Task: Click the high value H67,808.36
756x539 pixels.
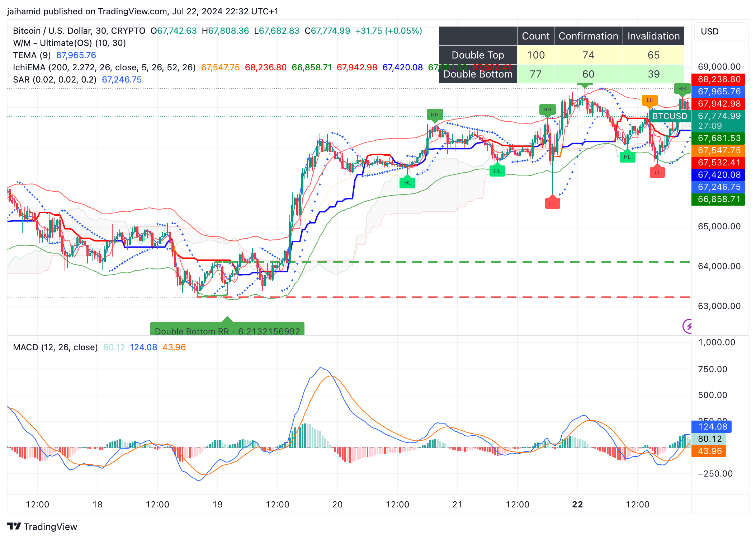Action: 225,31
